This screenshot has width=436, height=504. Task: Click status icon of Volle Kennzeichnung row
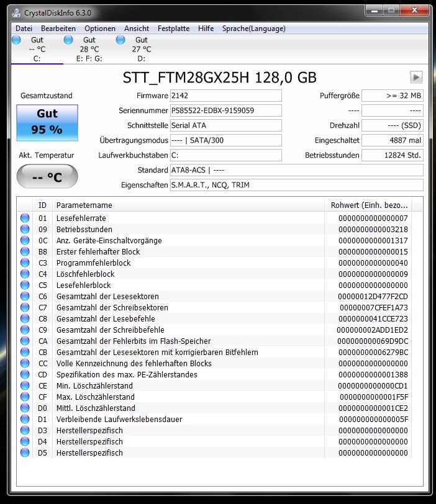(x=25, y=363)
